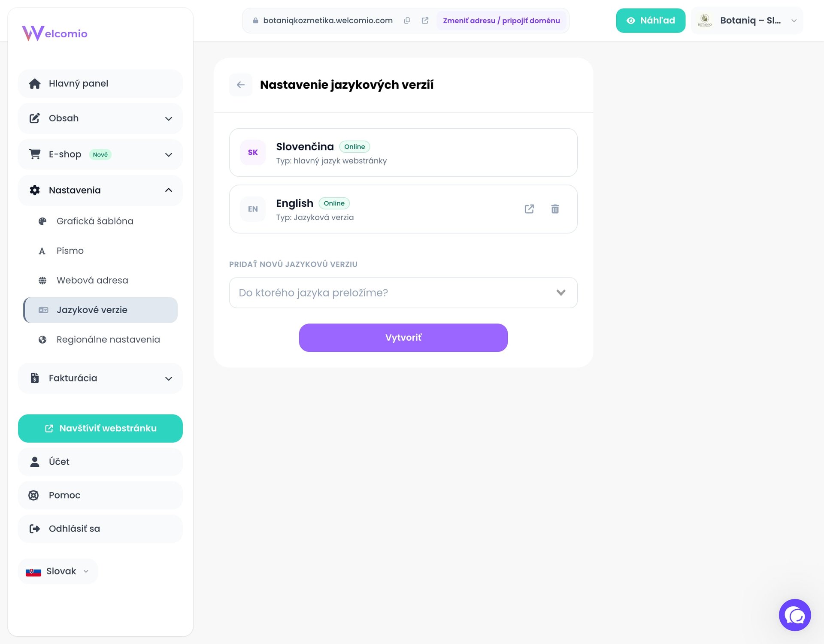This screenshot has height=644, width=824.
Task: Open English version in new window
Action: [x=529, y=209]
